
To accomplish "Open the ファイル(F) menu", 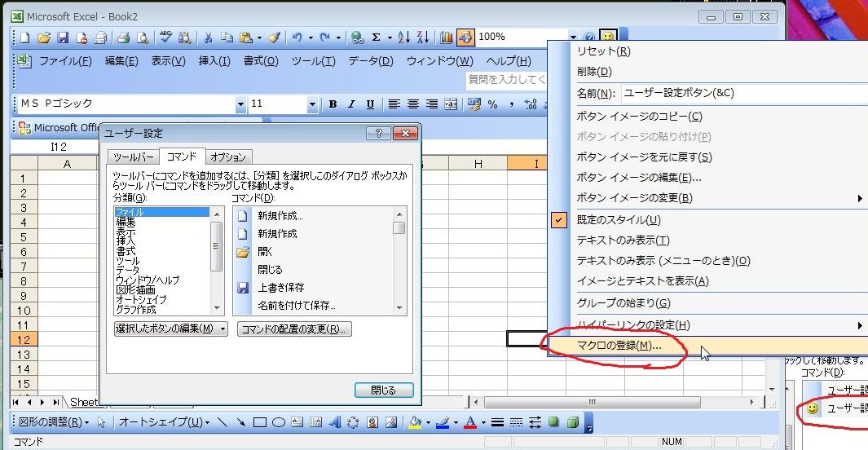I will pos(65,61).
